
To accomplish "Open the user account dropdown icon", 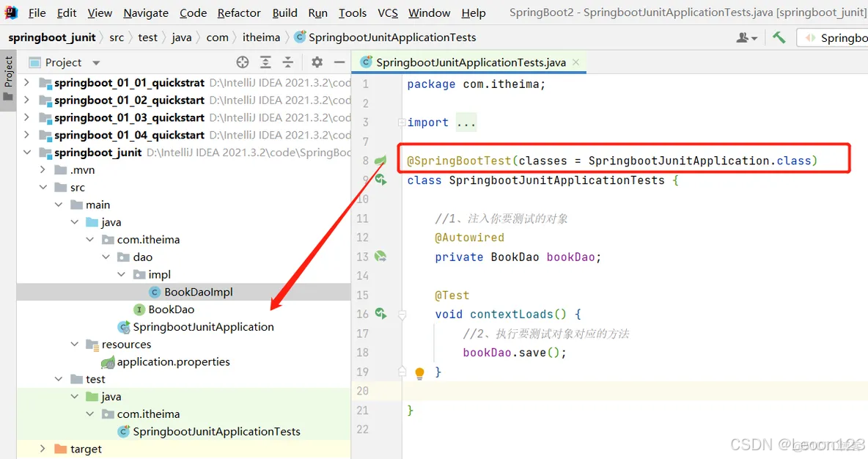I will tap(746, 37).
